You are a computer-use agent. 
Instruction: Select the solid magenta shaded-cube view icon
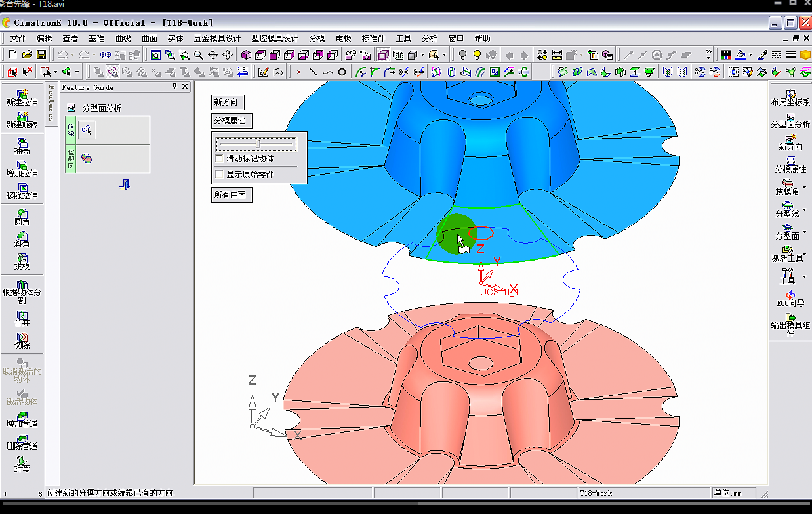(x=246, y=54)
